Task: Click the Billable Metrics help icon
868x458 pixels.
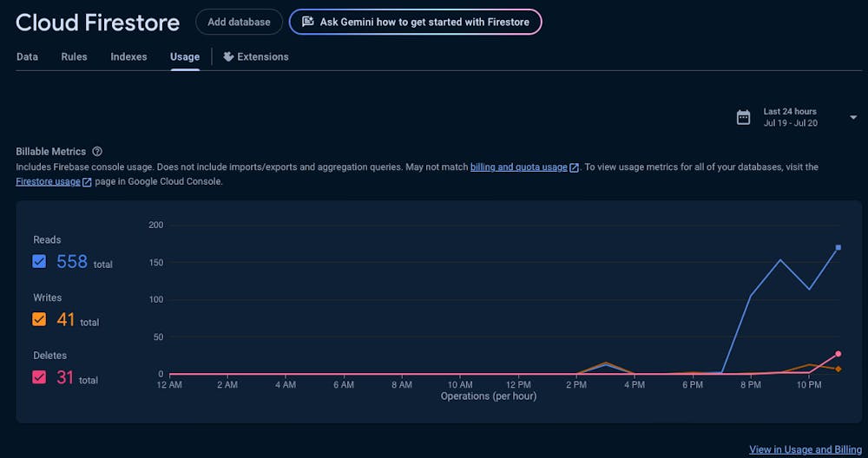Action: [97, 152]
